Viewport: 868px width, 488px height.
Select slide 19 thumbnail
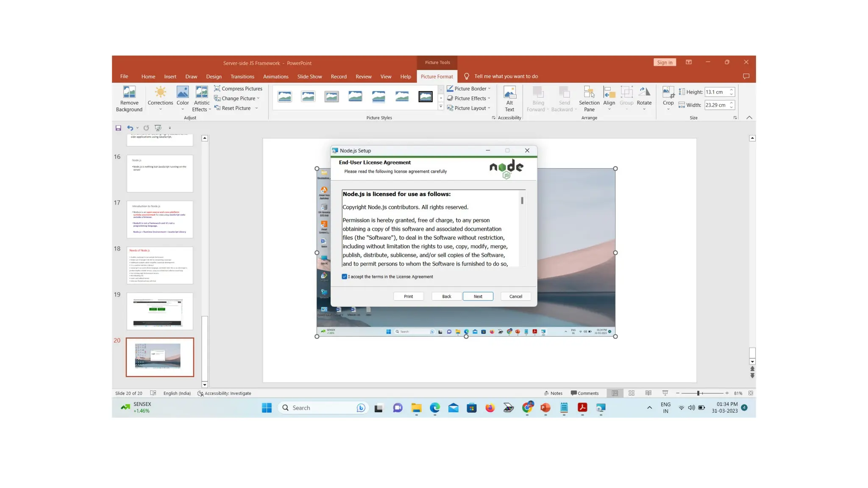pos(160,311)
